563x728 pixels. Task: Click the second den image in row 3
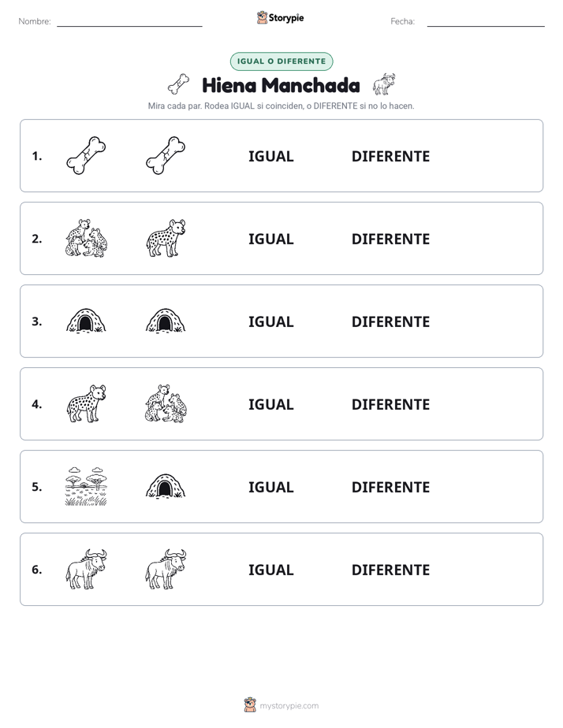tap(166, 320)
